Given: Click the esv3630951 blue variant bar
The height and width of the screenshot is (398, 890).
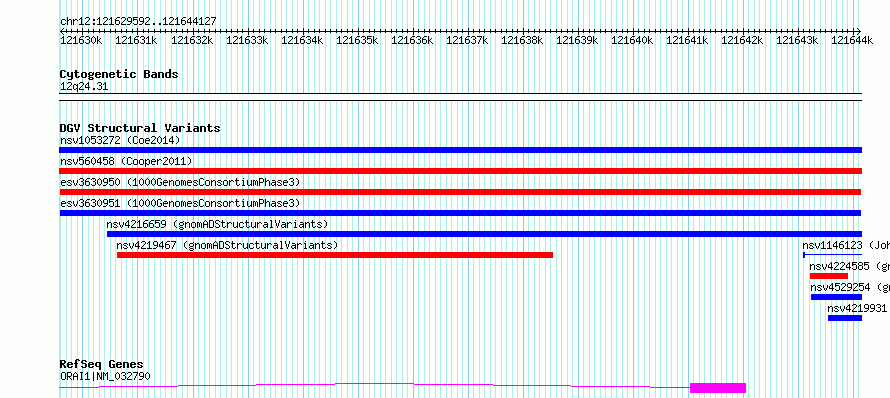Looking at the screenshot, I should [x=460, y=213].
